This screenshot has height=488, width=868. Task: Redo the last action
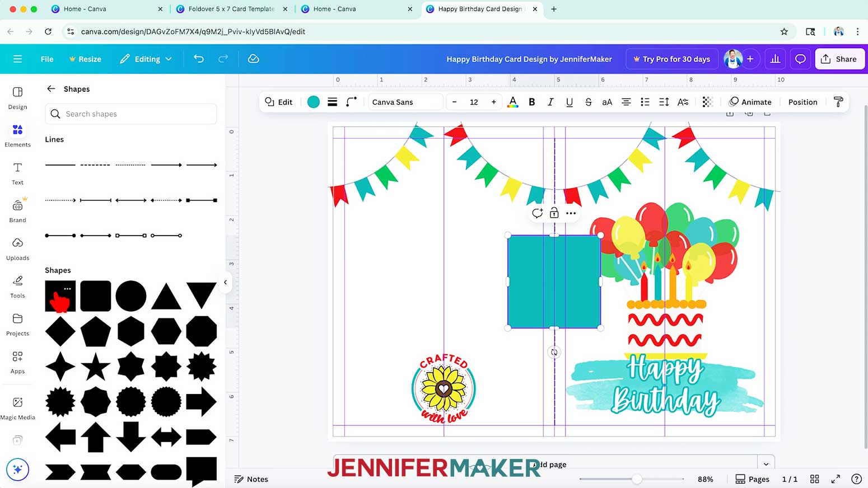coord(223,59)
